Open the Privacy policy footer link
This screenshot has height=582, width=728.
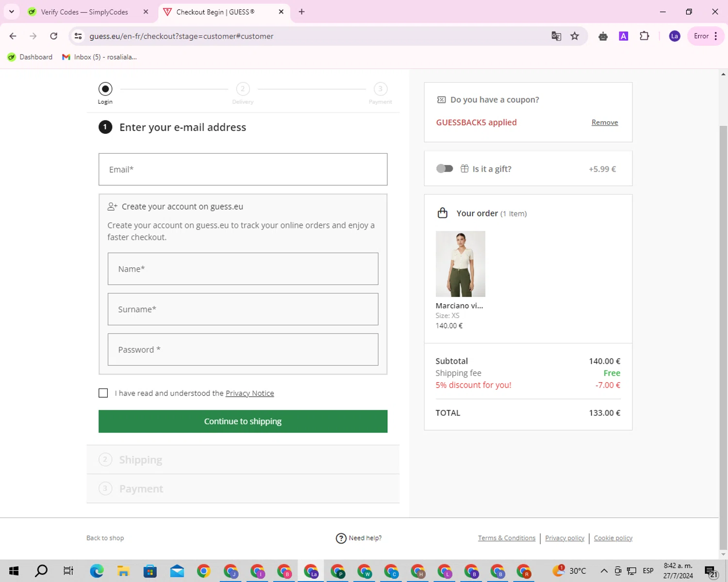coord(564,538)
